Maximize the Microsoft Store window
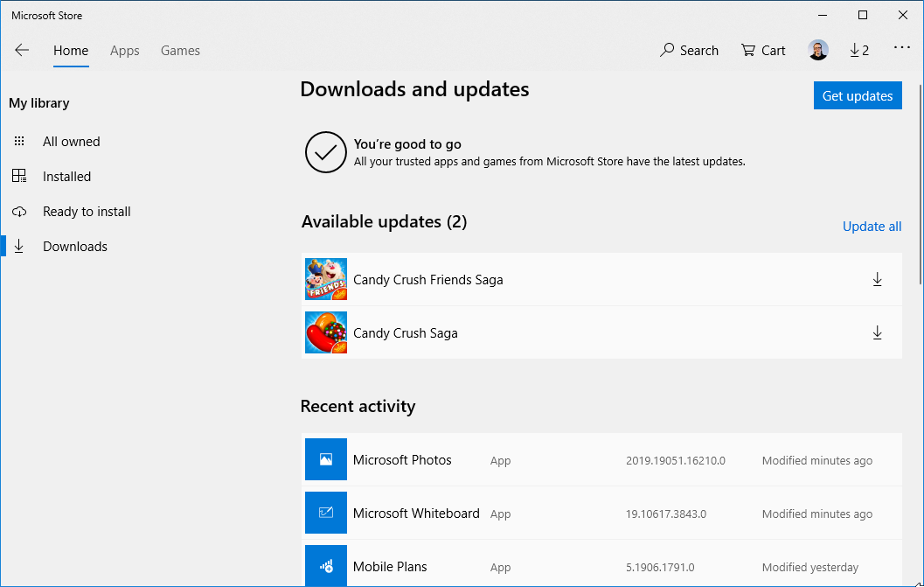924x587 pixels. pyautogui.click(x=863, y=16)
